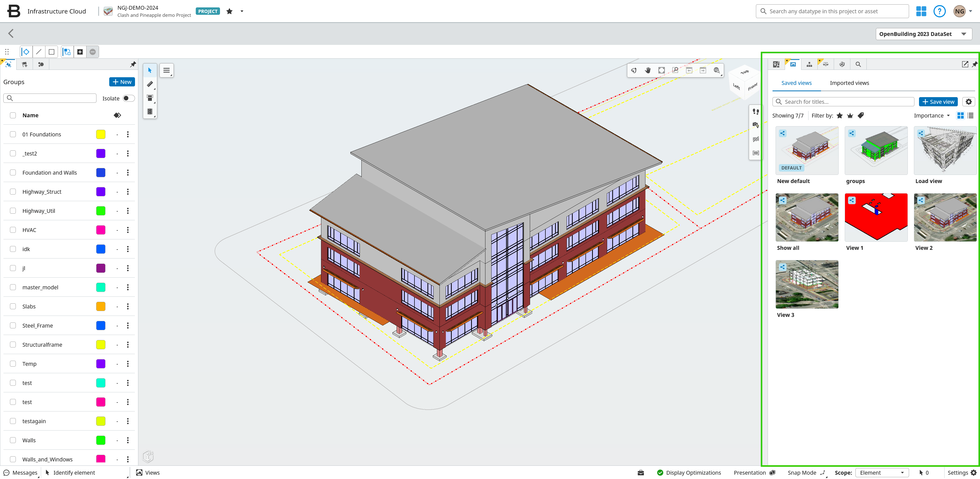Viewport: 980px width, 479px height.
Task: Click the New group button
Action: 122,82
